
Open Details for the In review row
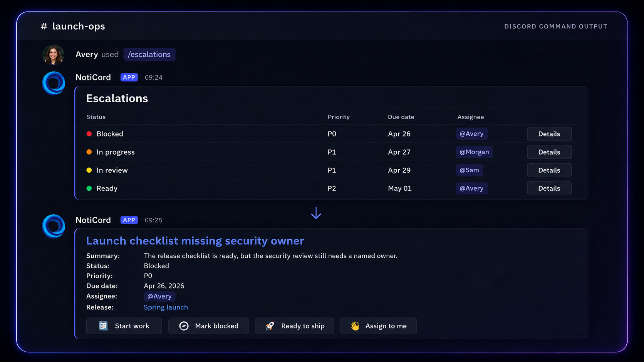[549, 170]
